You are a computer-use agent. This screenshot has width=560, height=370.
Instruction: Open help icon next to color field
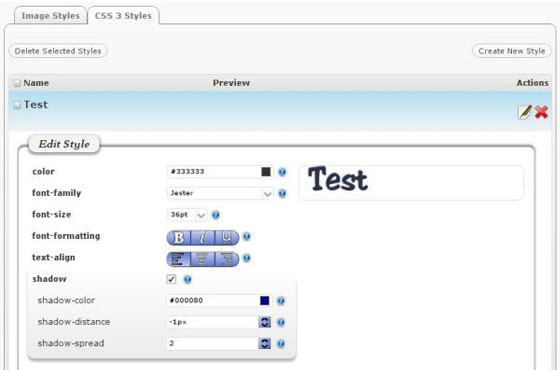pyautogui.click(x=282, y=172)
